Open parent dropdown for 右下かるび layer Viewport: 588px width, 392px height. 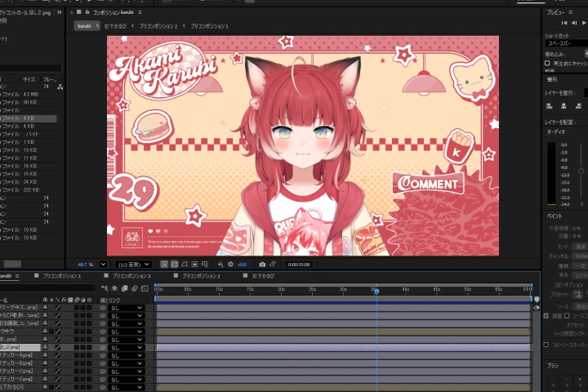pos(127,387)
